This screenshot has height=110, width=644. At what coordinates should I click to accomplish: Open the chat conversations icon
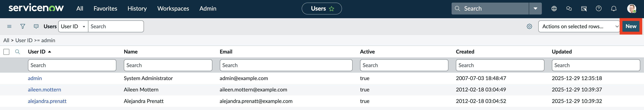569,9
